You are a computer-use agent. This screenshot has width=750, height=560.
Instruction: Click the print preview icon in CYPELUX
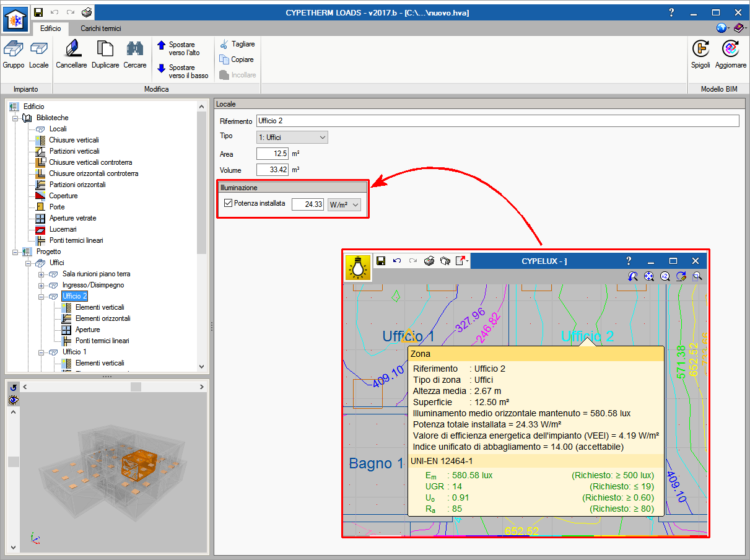445,261
